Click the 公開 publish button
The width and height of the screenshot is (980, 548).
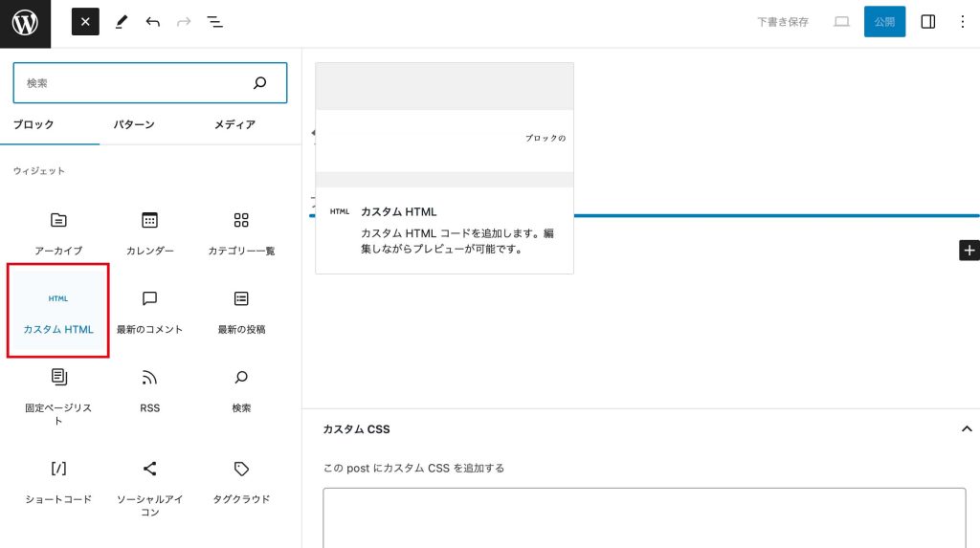click(x=884, y=22)
